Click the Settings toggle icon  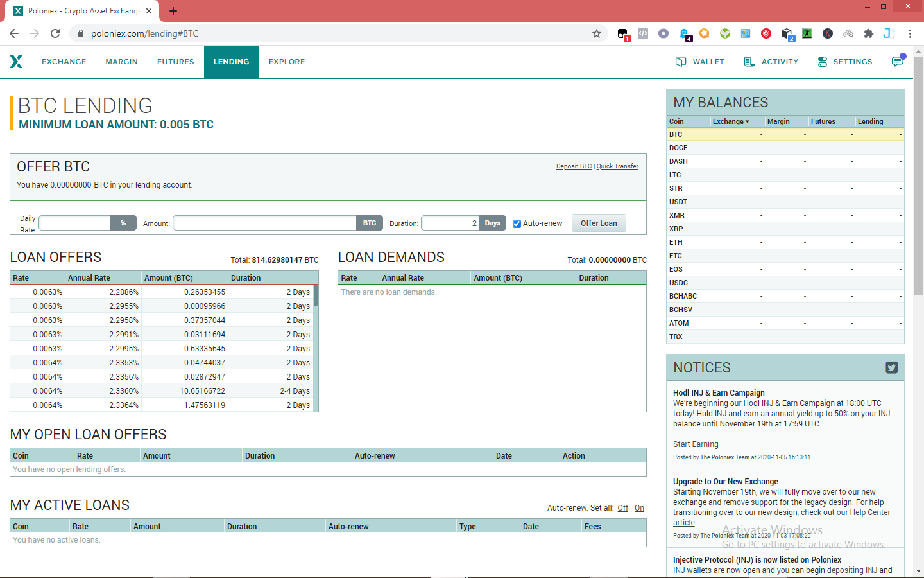(x=822, y=62)
